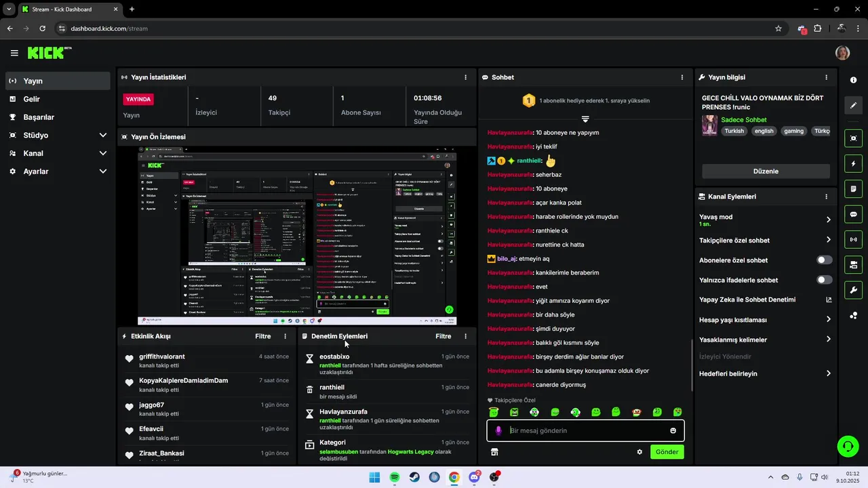Open Denetim Eylemleri three-dot menu
Image resolution: width=868 pixels, height=488 pixels.
coord(465,336)
